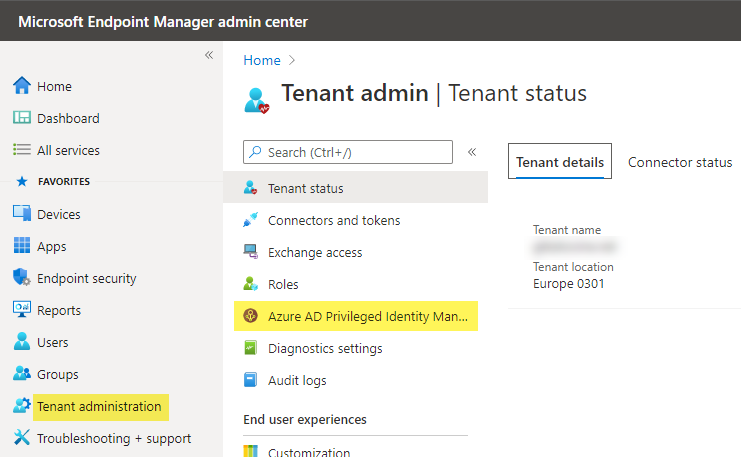Open Troubleshooting + support from sidebar
Screen dimensions: 741x457
point(114,439)
